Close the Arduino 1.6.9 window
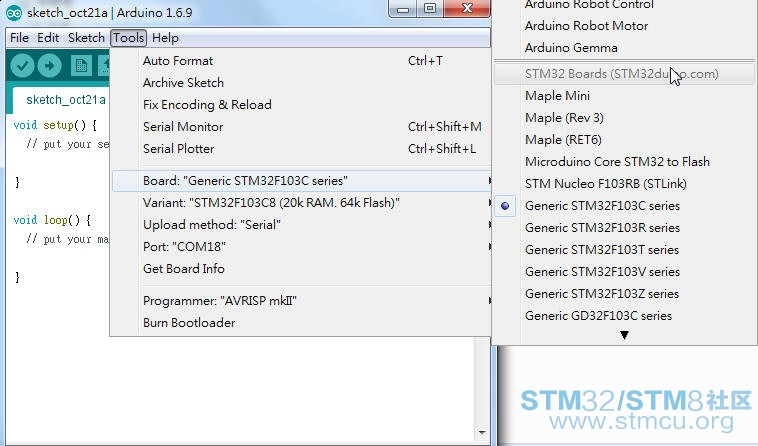 (467, 9)
